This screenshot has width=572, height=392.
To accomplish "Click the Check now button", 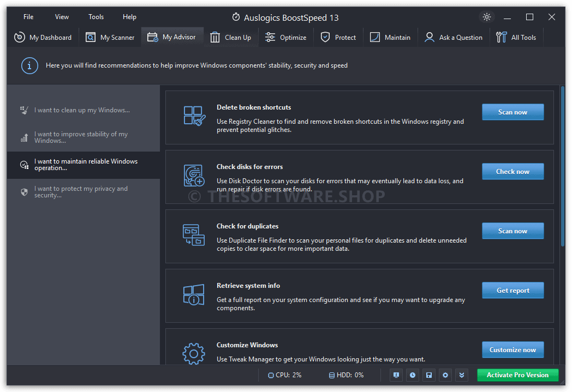I will [x=513, y=172].
